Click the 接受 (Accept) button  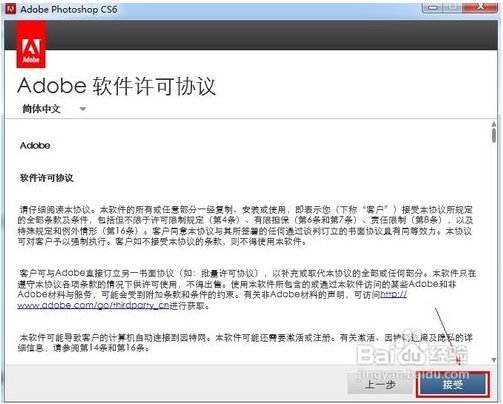pos(453,384)
